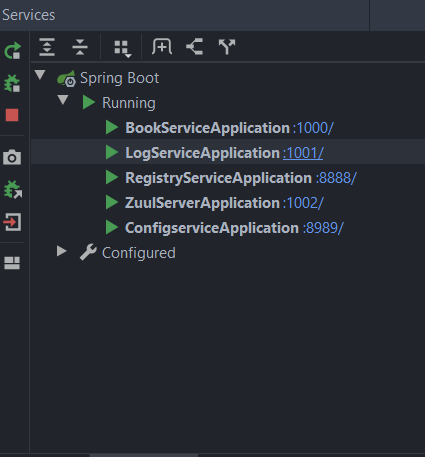425x457 pixels.
Task: Open the :1001/ link for LogServiceApplication
Action: pos(303,153)
